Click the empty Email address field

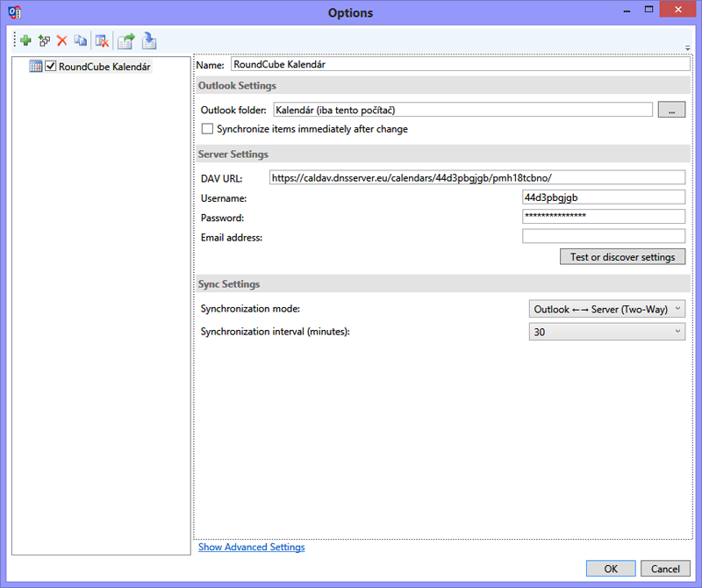coord(604,236)
